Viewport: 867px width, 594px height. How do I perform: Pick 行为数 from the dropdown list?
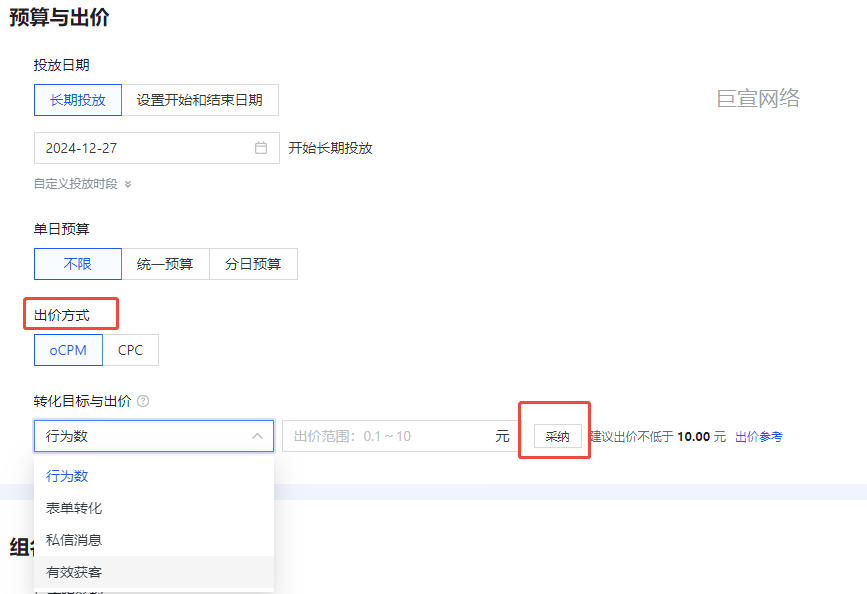click(x=154, y=476)
